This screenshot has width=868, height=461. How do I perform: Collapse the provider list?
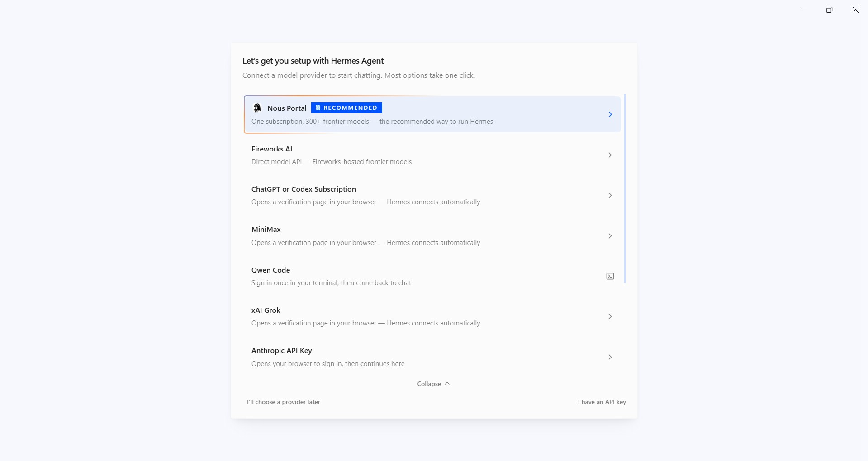433,384
